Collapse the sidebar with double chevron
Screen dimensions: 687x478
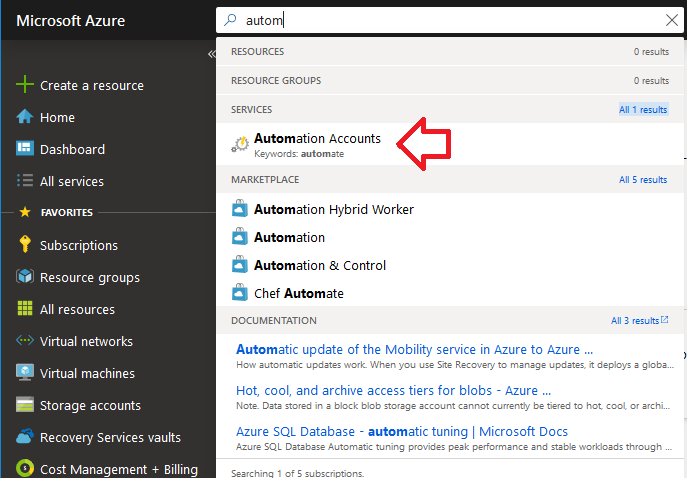[x=212, y=54]
